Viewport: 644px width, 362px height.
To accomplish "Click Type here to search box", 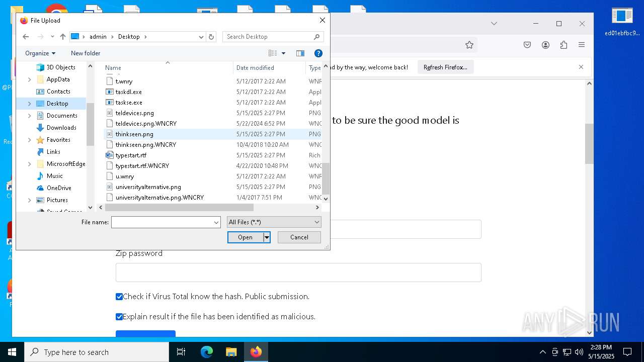I will coord(97,352).
